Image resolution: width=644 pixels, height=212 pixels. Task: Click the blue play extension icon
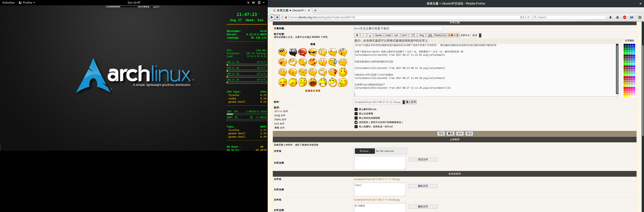pos(631,17)
